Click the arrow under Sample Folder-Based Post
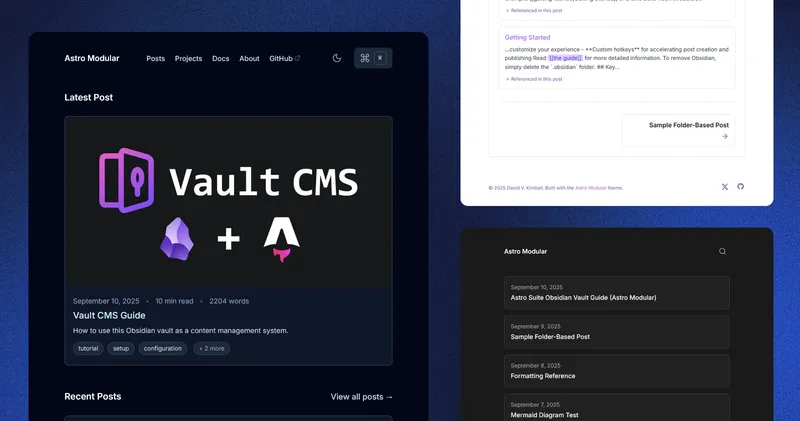Image resolution: width=800 pixels, height=421 pixels. [725, 137]
